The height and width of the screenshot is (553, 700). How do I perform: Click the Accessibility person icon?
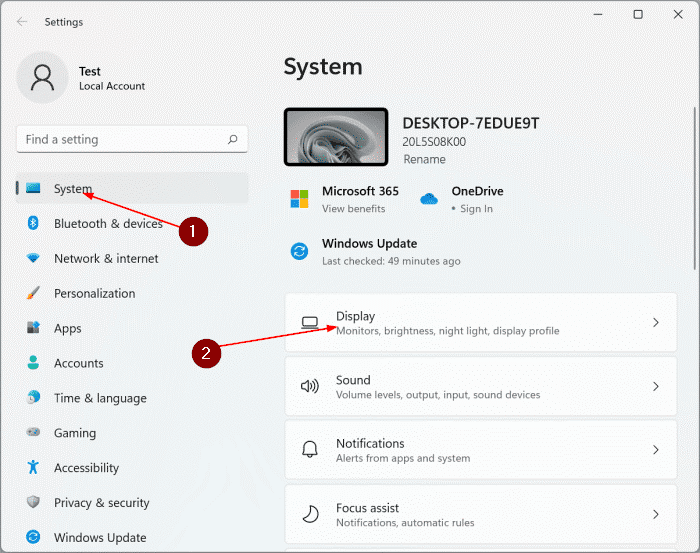coord(33,468)
